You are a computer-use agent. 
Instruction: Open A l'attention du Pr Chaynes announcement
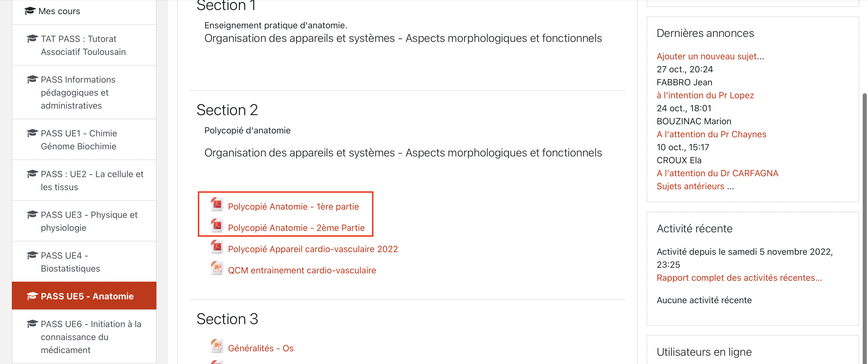[x=711, y=135]
